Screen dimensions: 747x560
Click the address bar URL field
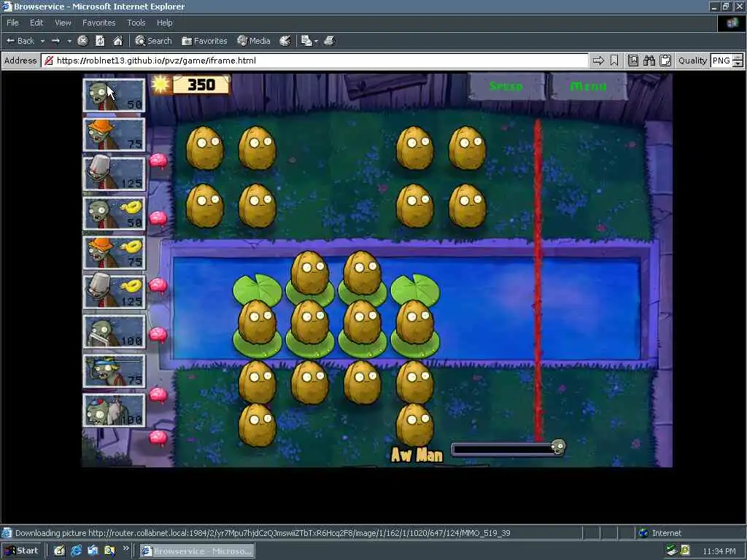click(315, 61)
